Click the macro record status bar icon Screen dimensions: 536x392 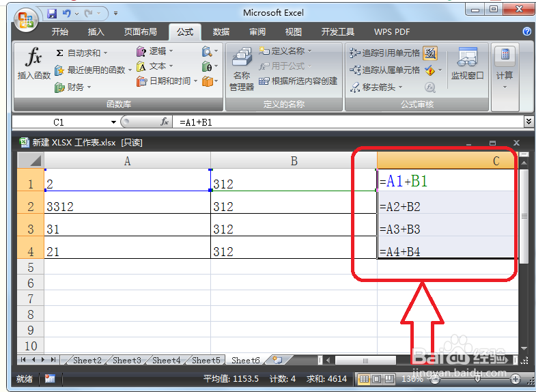(50, 378)
